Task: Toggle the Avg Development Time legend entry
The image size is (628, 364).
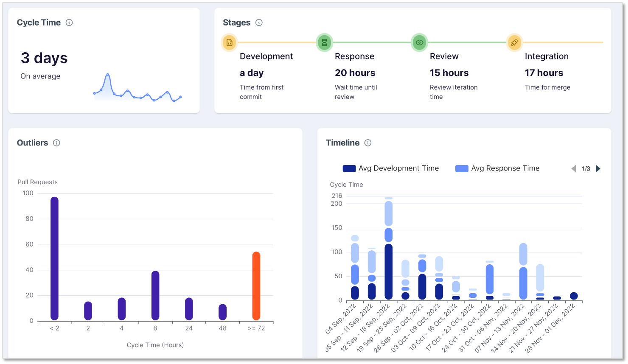Action: pyautogui.click(x=390, y=168)
